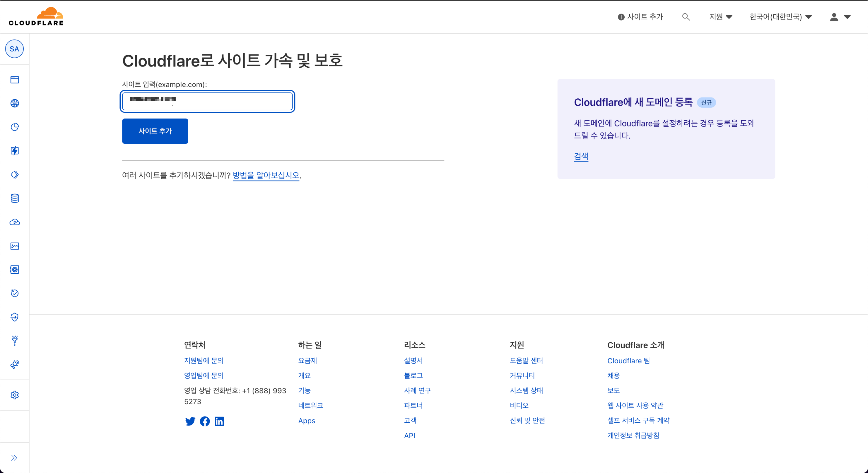Click the search magnifier in header
Screen dimensions: 868x473
tap(686, 17)
